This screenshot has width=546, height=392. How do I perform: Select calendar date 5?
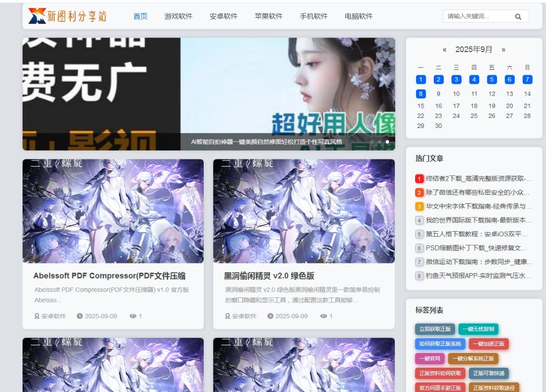[x=492, y=79]
